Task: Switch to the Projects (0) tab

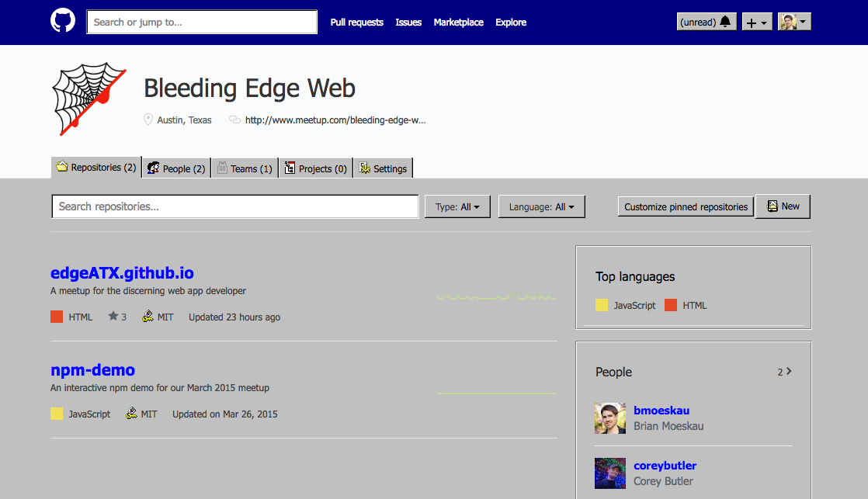Action: [316, 168]
